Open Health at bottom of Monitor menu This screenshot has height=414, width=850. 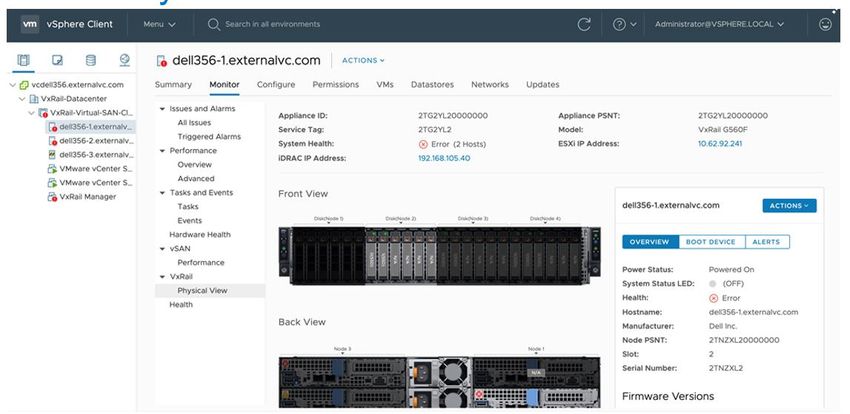point(181,305)
